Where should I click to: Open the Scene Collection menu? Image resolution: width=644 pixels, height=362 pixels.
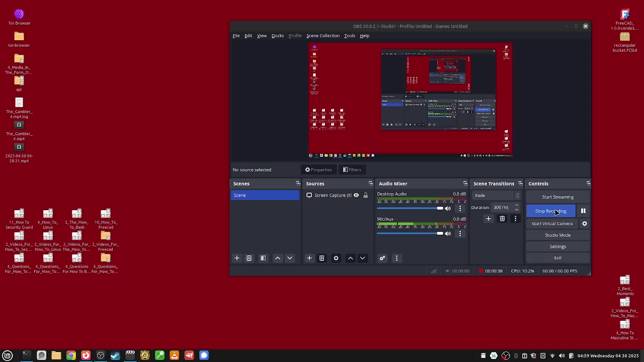[x=323, y=36]
